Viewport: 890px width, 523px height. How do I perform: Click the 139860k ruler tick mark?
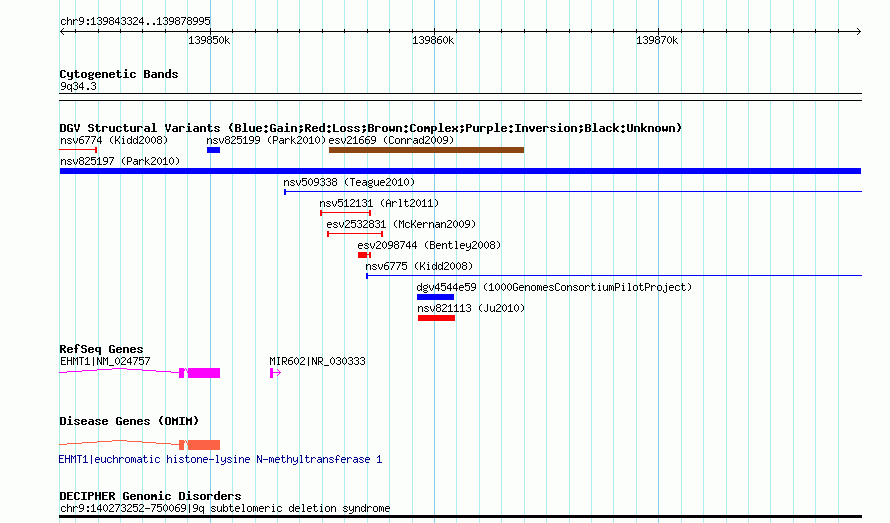[x=434, y=34]
